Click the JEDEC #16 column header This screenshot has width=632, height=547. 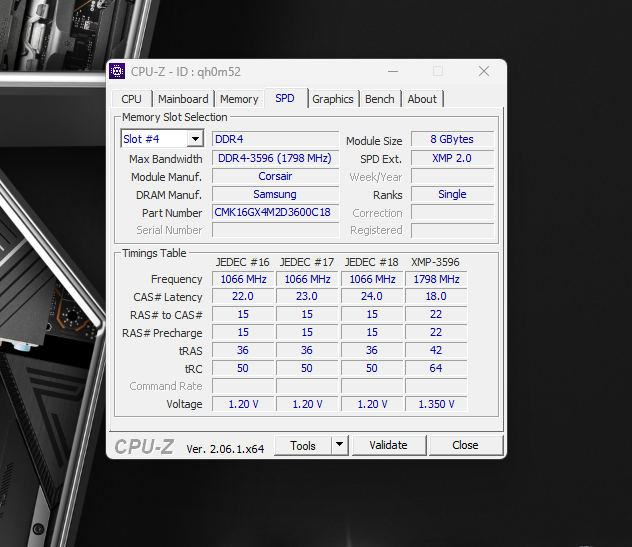[x=243, y=262]
